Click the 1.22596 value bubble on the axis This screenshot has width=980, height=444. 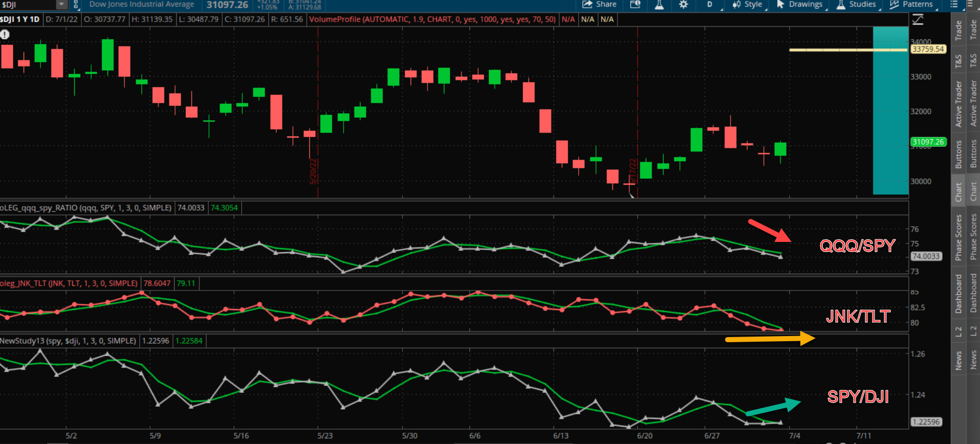point(926,422)
